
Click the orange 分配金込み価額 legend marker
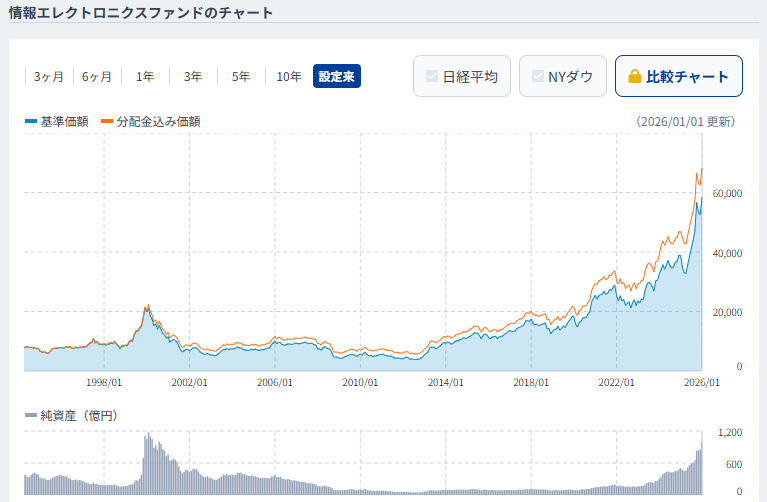click(107, 121)
